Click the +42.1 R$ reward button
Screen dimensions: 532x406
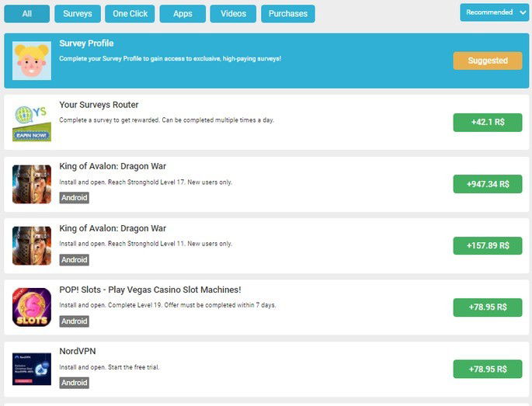tap(488, 123)
